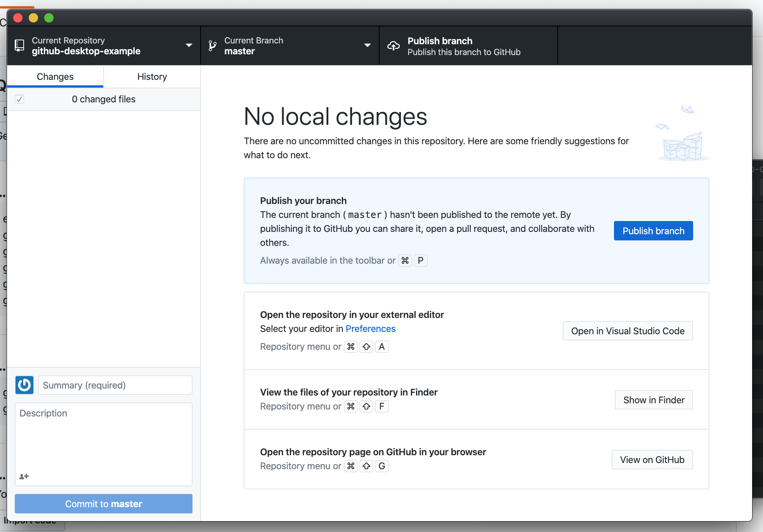The height and width of the screenshot is (532, 763).
Task: Click the G shortcut key badge
Action: pyautogui.click(x=382, y=466)
